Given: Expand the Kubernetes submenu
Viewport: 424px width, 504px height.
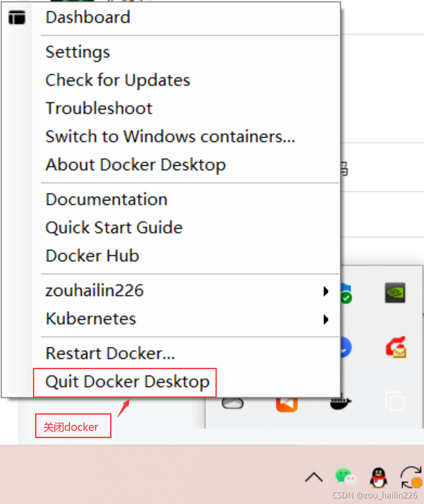Looking at the screenshot, I should 186,319.
